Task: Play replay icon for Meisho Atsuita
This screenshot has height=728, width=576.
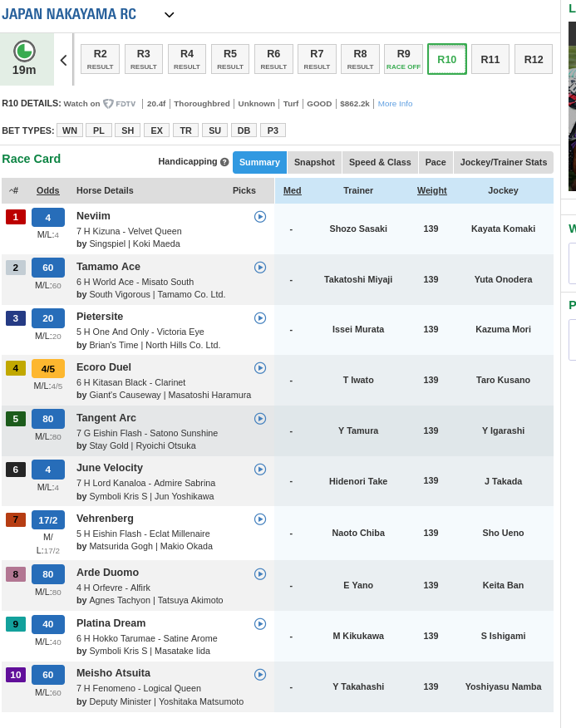Action: 260,675
